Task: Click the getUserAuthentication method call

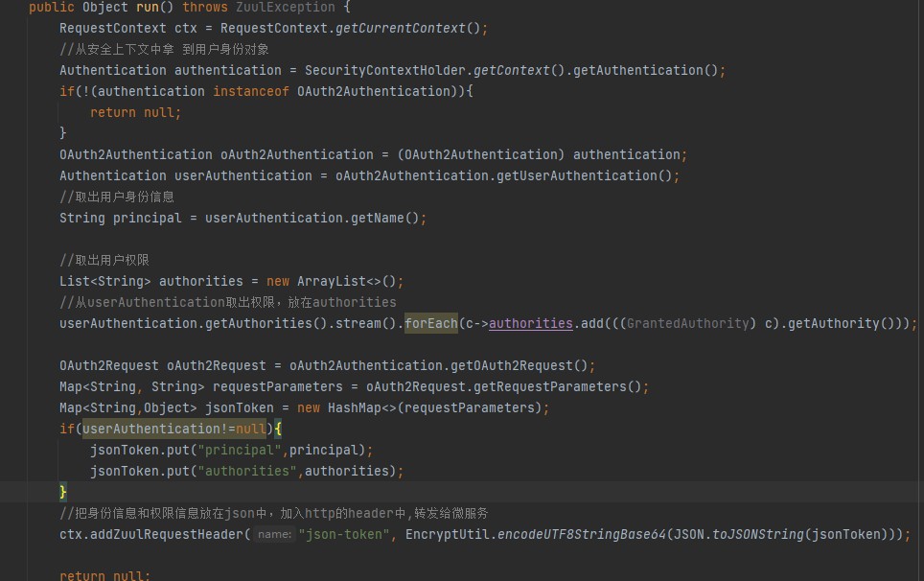Action: tap(577, 175)
